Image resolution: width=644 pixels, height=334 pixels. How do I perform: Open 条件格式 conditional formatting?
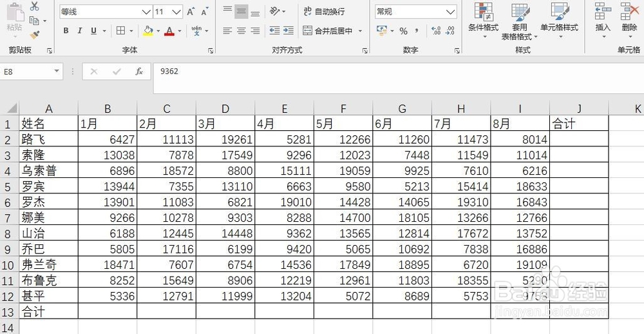coord(484,21)
